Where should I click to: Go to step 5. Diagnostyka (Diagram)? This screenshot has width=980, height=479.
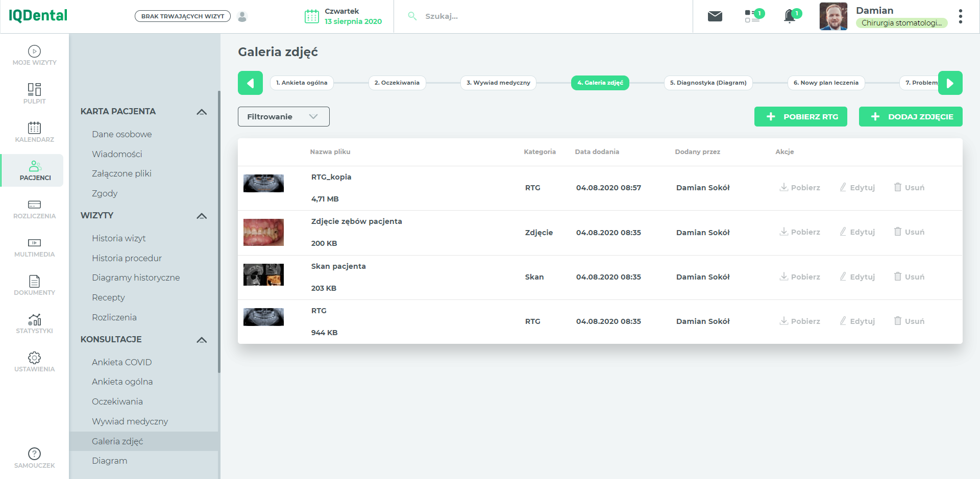[708, 83]
